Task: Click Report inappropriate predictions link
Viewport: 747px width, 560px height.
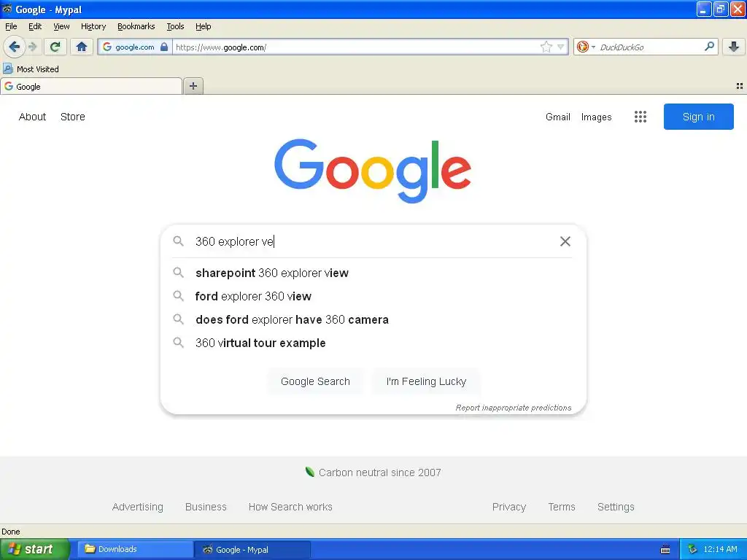Action: point(513,408)
